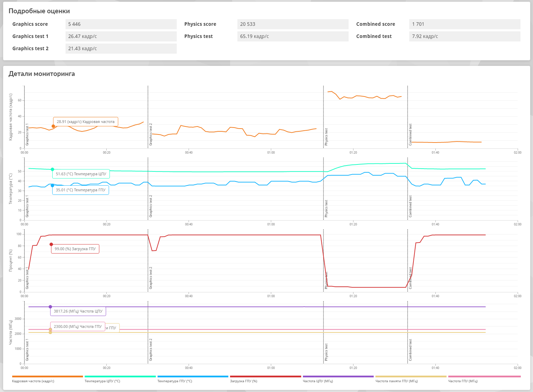533x392 pixels.
Task: Toggle the purple Частота ЦПУ legend item
Action: [x=338, y=379]
